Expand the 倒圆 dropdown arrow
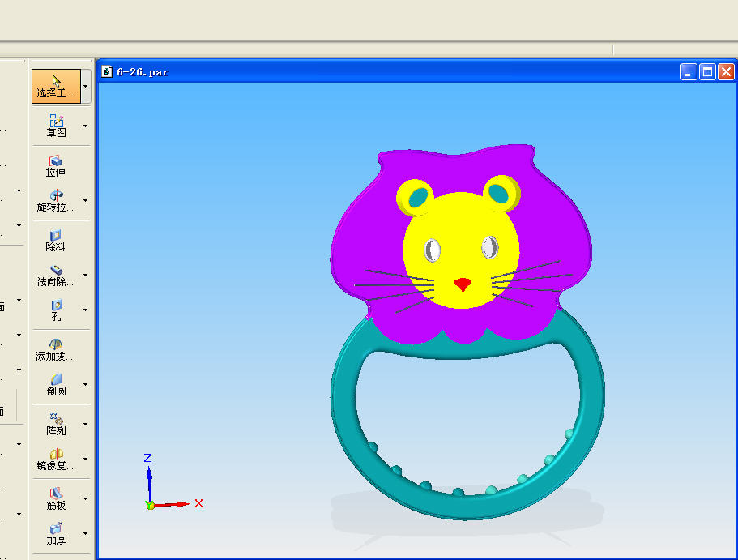This screenshot has width=738, height=560. click(x=85, y=385)
